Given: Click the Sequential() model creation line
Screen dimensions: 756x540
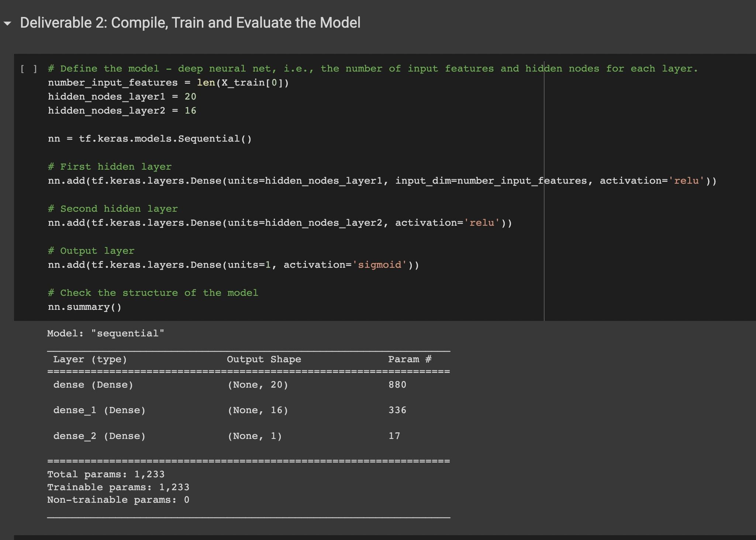Looking at the screenshot, I should click(150, 139).
